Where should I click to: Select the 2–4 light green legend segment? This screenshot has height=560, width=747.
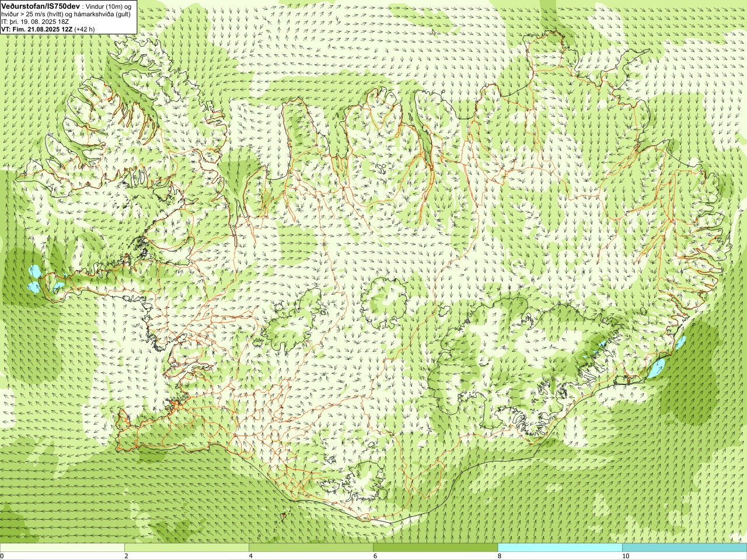pos(187,548)
